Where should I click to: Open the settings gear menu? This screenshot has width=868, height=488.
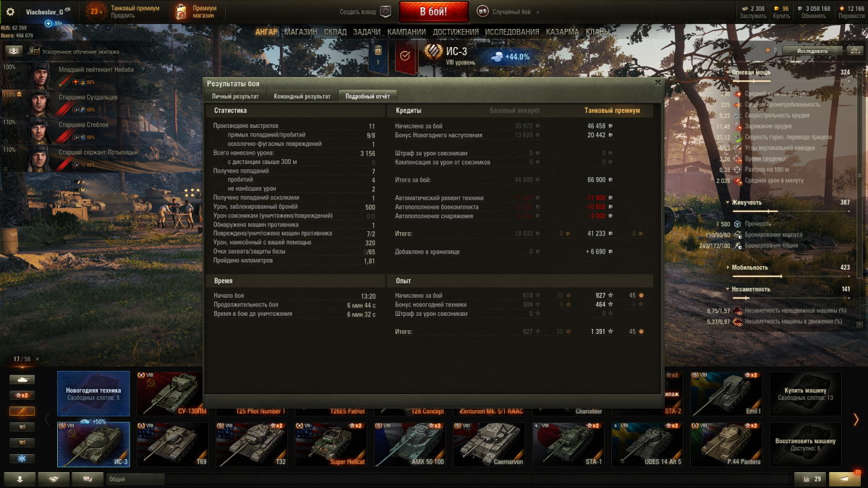[x=10, y=12]
